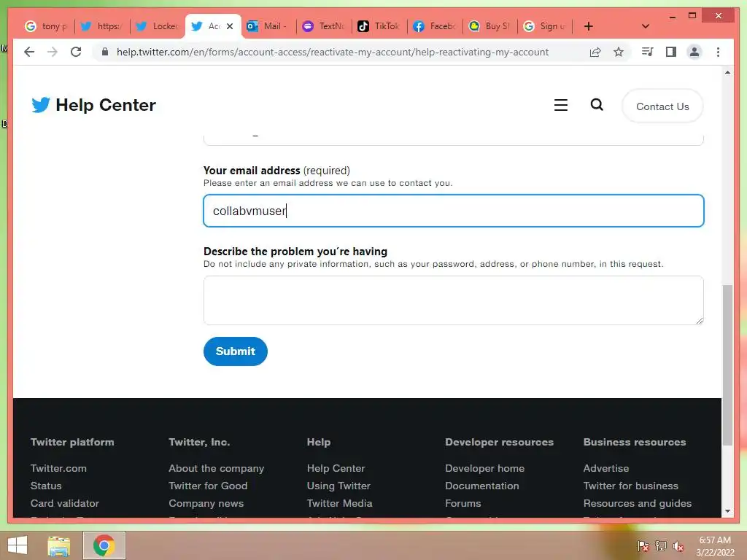Open Chrome's three-dot menu

click(x=718, y=52)
